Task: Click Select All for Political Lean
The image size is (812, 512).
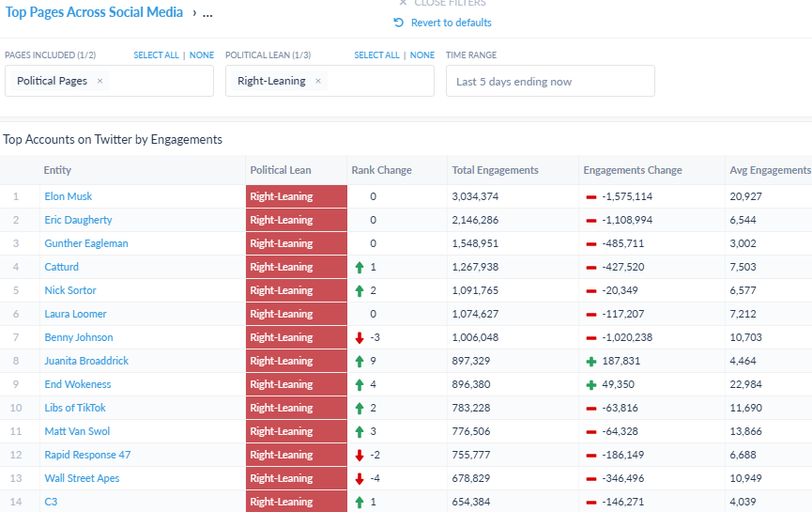Action: pos(376,54)
